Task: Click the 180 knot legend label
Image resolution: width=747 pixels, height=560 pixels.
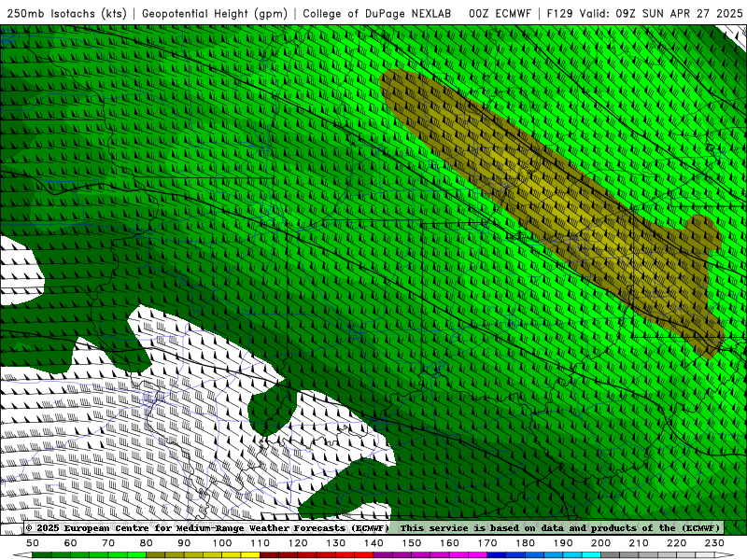Action: [525, 543]
